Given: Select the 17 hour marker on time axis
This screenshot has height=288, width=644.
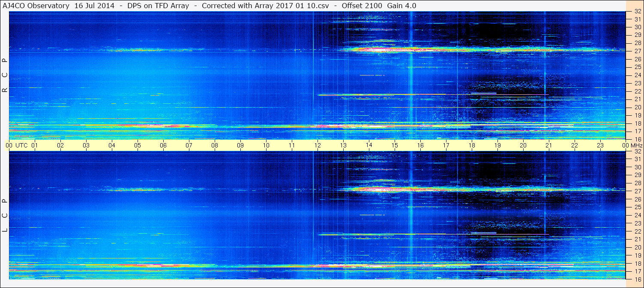Looking at the screenshot, I should click(x=446, y=145).
